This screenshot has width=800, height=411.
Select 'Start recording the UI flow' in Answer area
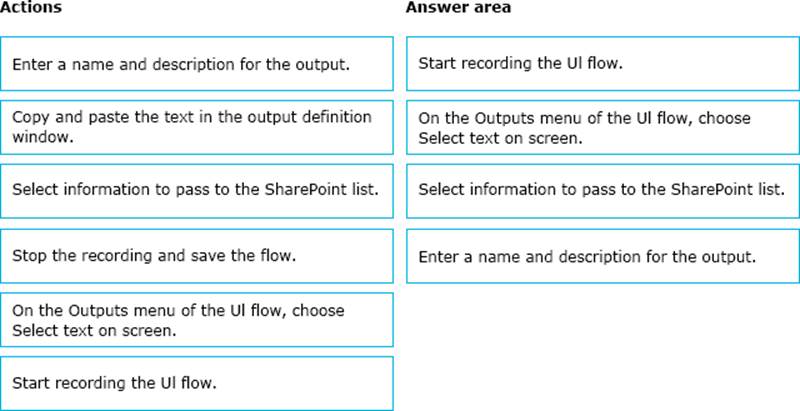pos(603,64)
